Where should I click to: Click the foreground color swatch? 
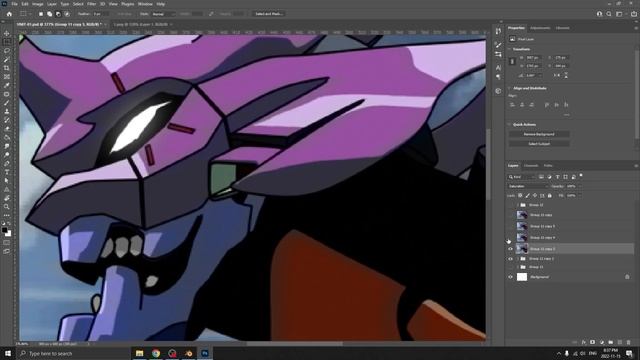click(4, 230)
